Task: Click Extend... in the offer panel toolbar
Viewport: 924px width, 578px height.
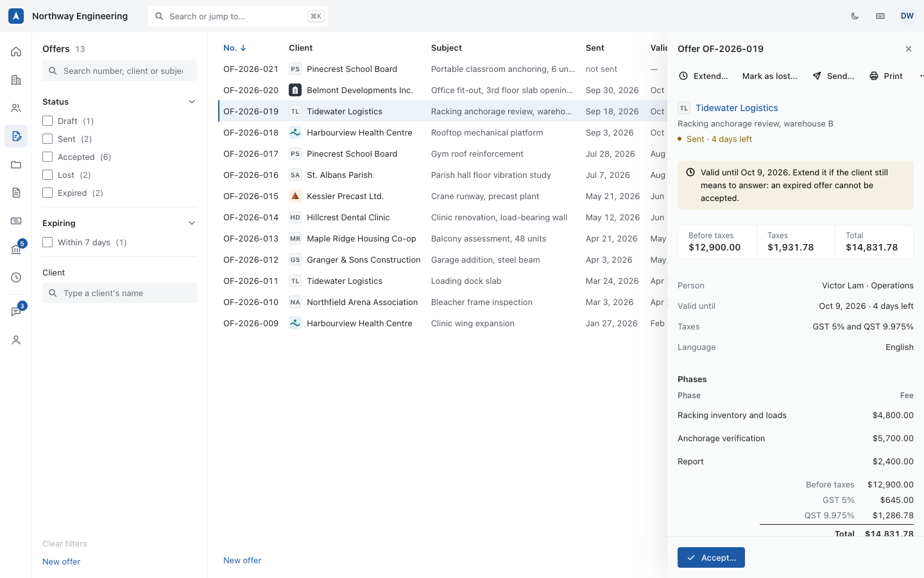Action: pyautogui.click(x=703, y=76)
